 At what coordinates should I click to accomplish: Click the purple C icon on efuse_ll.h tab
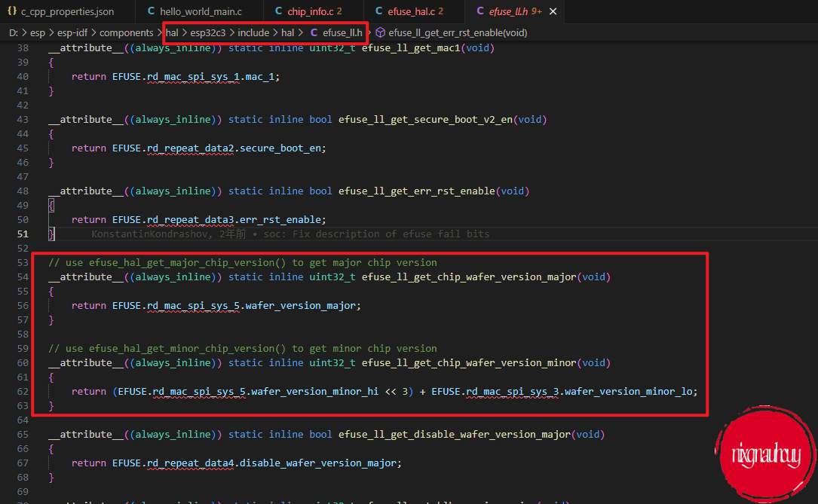479,12
